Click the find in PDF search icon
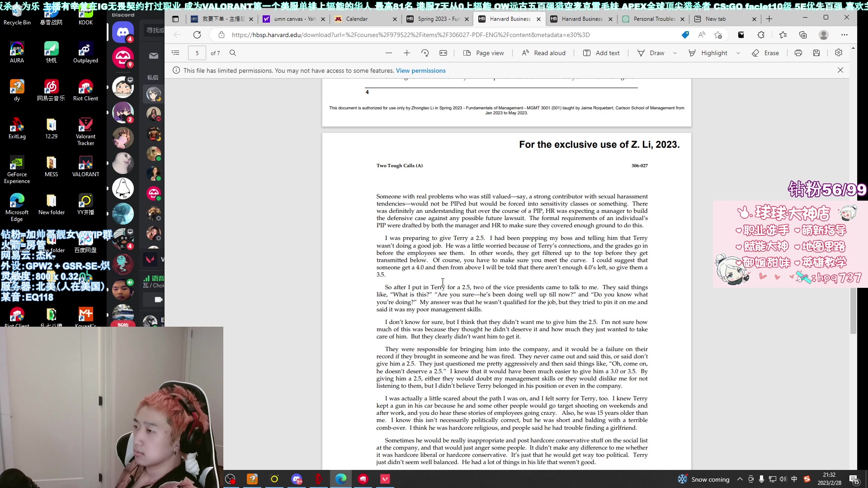Screen dimensions: 868x488 click(x=233, y=53)
